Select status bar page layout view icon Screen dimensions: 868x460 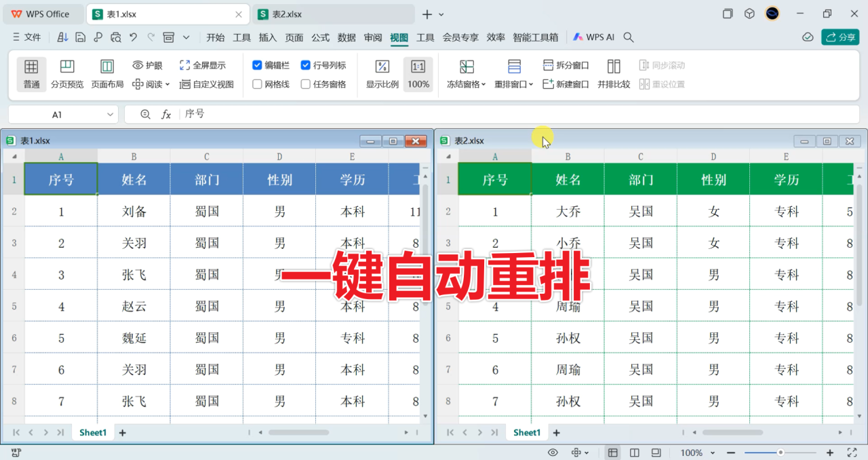[x=635, y=453]
